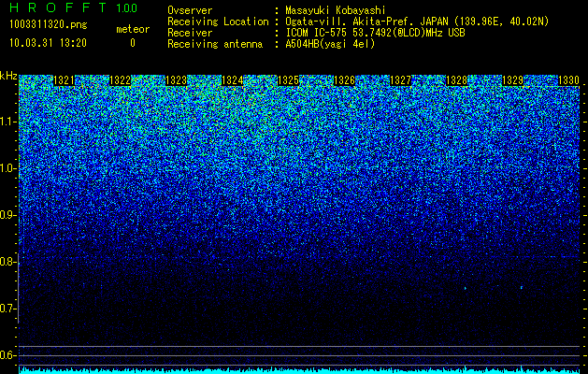
Task: Click the 1330 time marker
Action: 569,80
